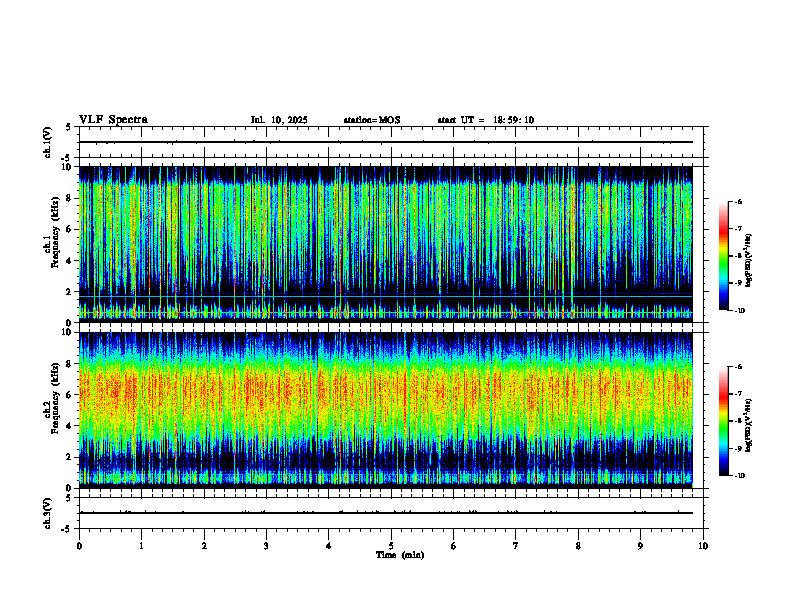This screenshot has width=792, height=612.
Task: Click time-axis tick label "1" minute
Action: [x=141, y=546]
